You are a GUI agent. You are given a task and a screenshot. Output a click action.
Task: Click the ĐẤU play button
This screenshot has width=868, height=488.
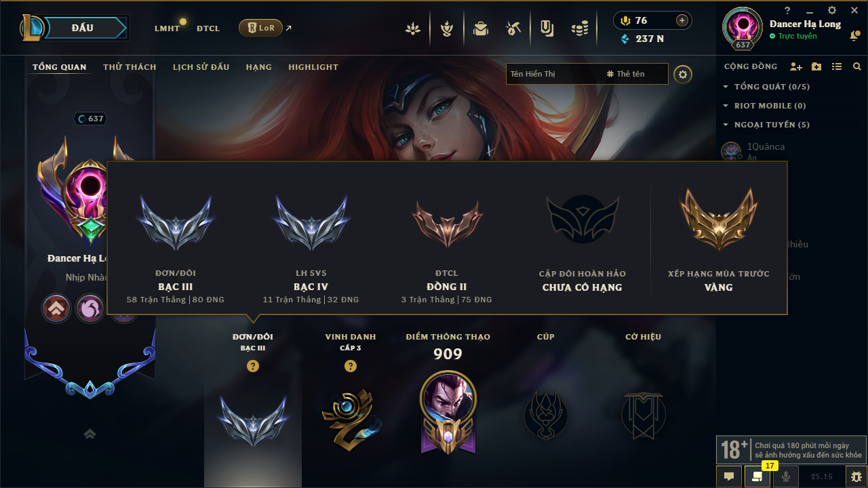[82, 28]
